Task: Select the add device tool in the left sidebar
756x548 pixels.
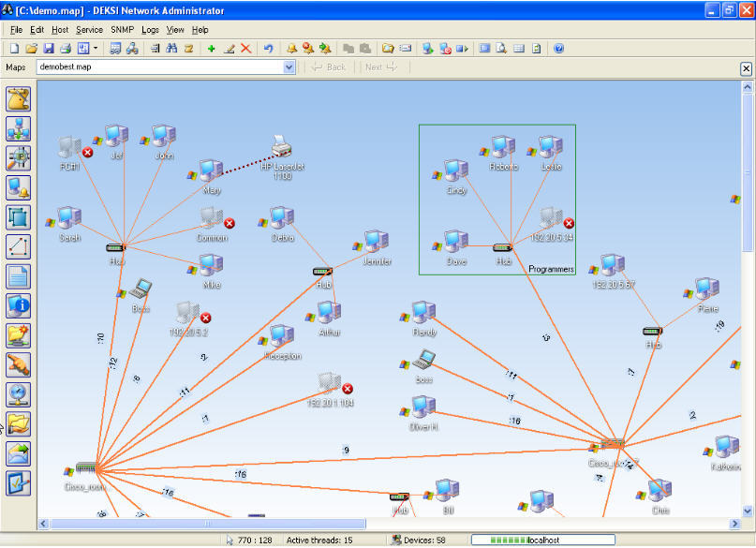Action: click(x=19, y=129)
